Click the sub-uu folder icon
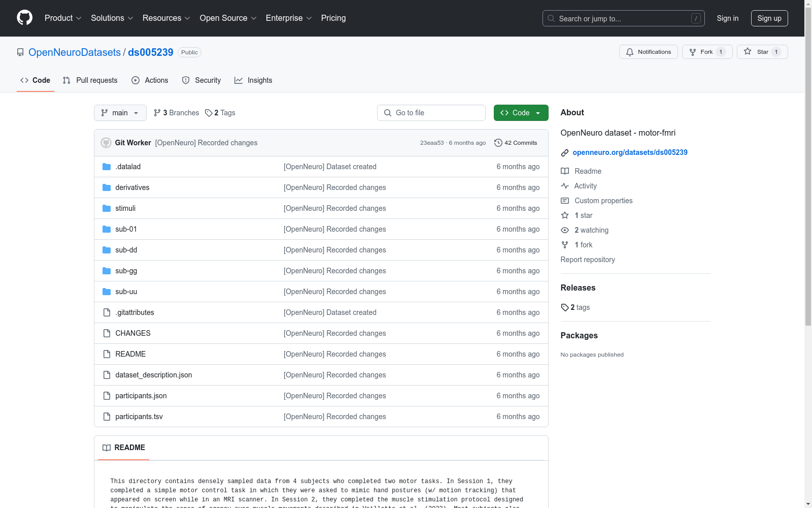812x508 pixels. coord(107,292)
